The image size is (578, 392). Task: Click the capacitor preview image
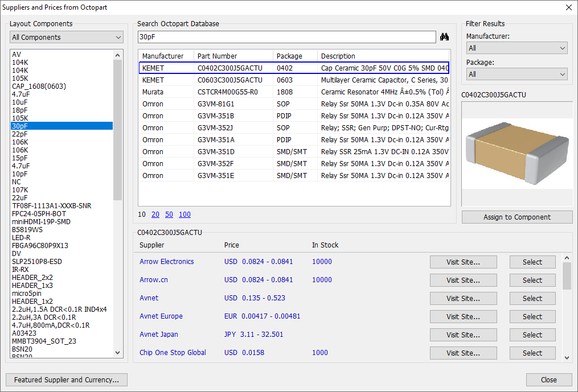[x=517, y=153]
